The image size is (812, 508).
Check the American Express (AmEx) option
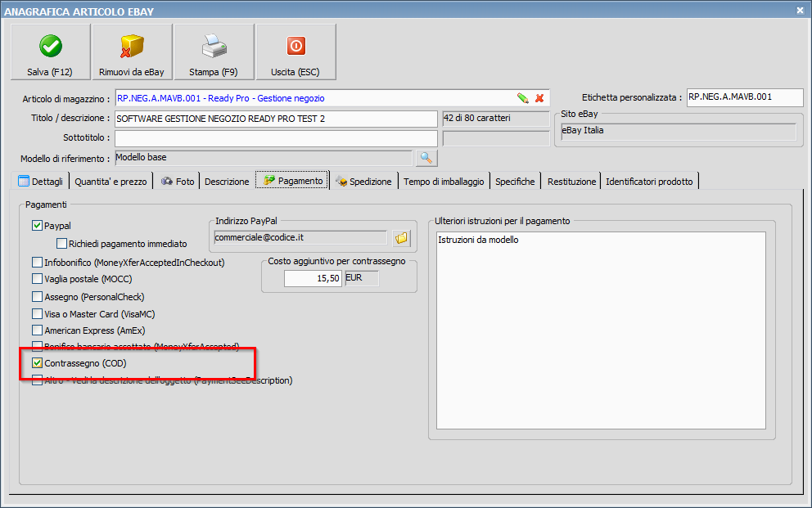click(x=37, y=330)
